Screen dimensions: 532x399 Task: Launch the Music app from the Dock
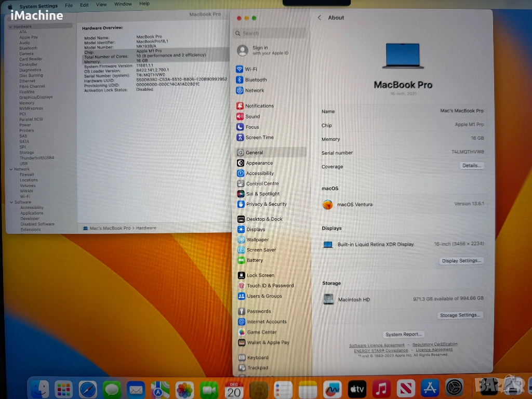[x=381, y=389]
